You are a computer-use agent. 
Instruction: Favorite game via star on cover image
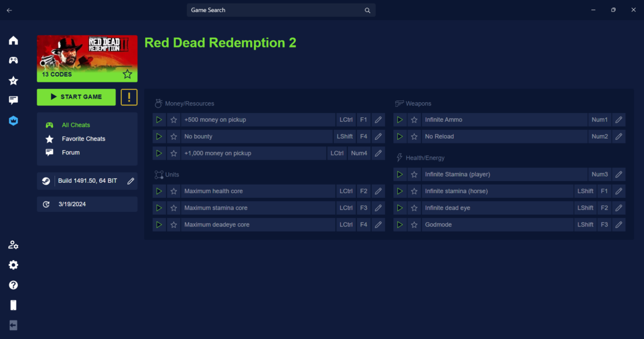tap(127, 74)
